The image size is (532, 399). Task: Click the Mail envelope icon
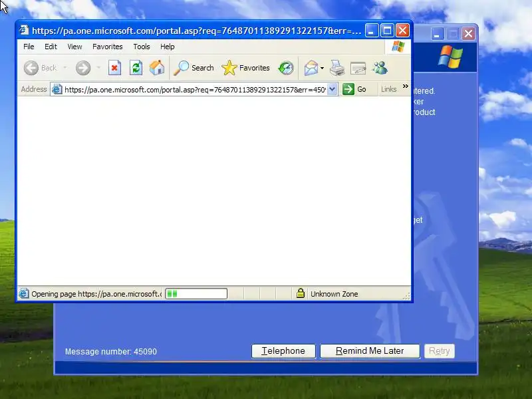311,68
